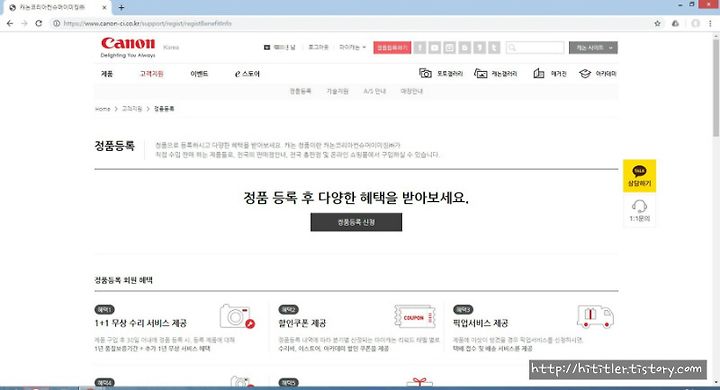Image resolution: width=720 pixels, height=390 pixels.
Task: Expand the 캐논 사이트 dropdown
Action: click(x=593, y=47)
